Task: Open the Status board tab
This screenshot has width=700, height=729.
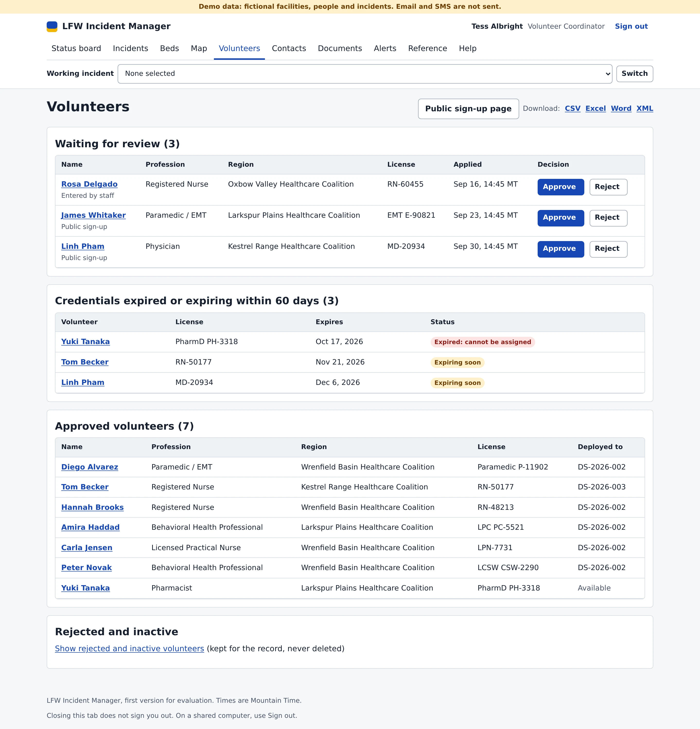Action: tap(76, 48)
